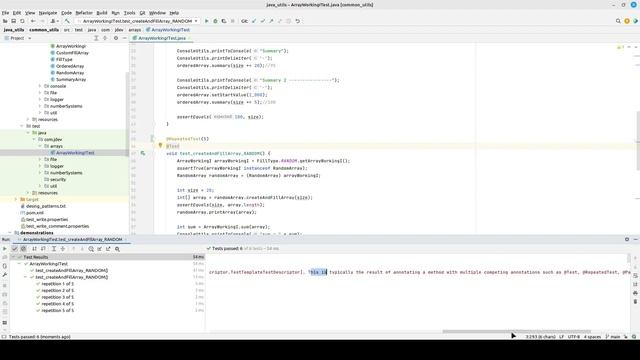The width and height of the screenshot is (640, 360).
Task: Expand the numberSystems folder under main
Action: click(40, 106)
